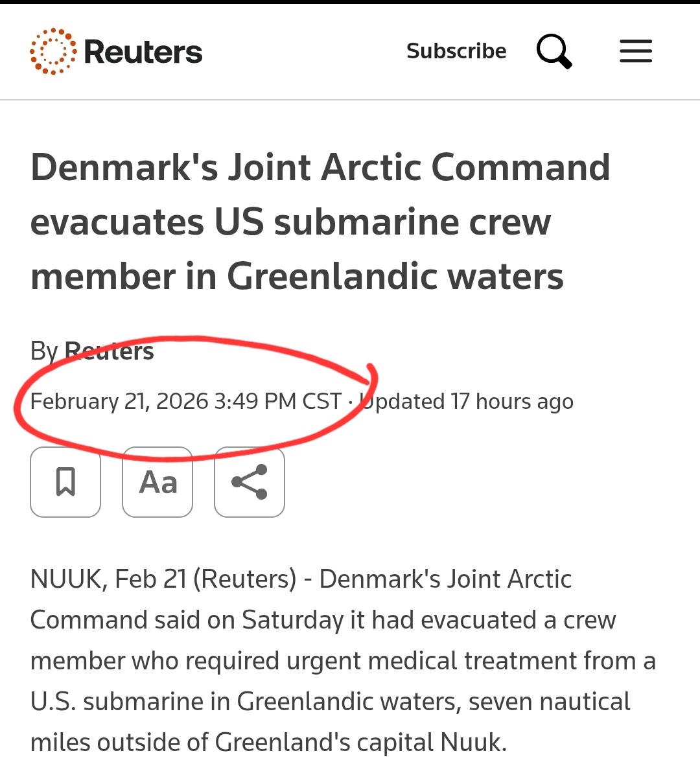Viewport: 700px width, 775px height.
Task: Click the "Updated 17 hours ago" label
Action: pos(467,402)
